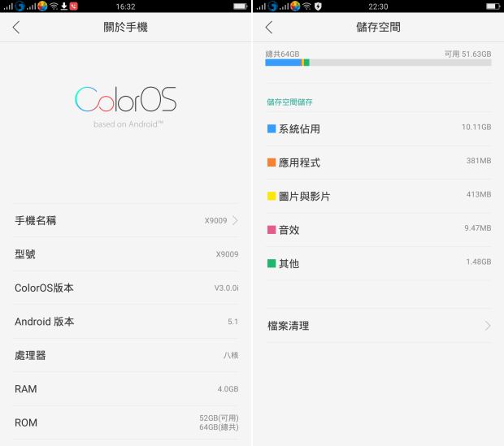Click pink 音效 color square
504x446 pixels.
pos(272,230)
